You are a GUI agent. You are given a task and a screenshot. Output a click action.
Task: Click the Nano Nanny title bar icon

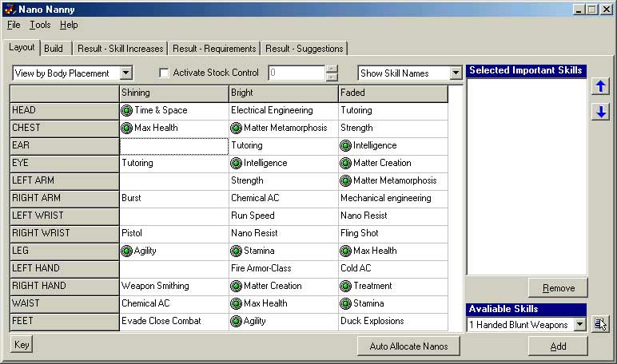(10, 9)
